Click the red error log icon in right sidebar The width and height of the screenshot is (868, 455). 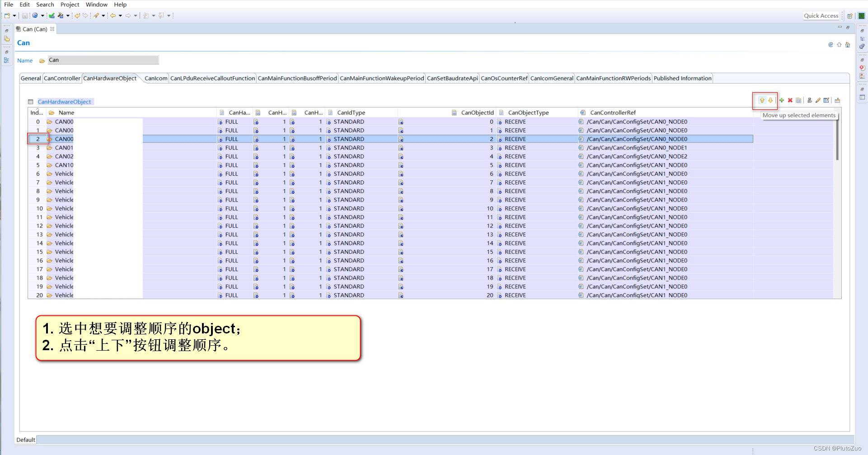coord(862,68)
